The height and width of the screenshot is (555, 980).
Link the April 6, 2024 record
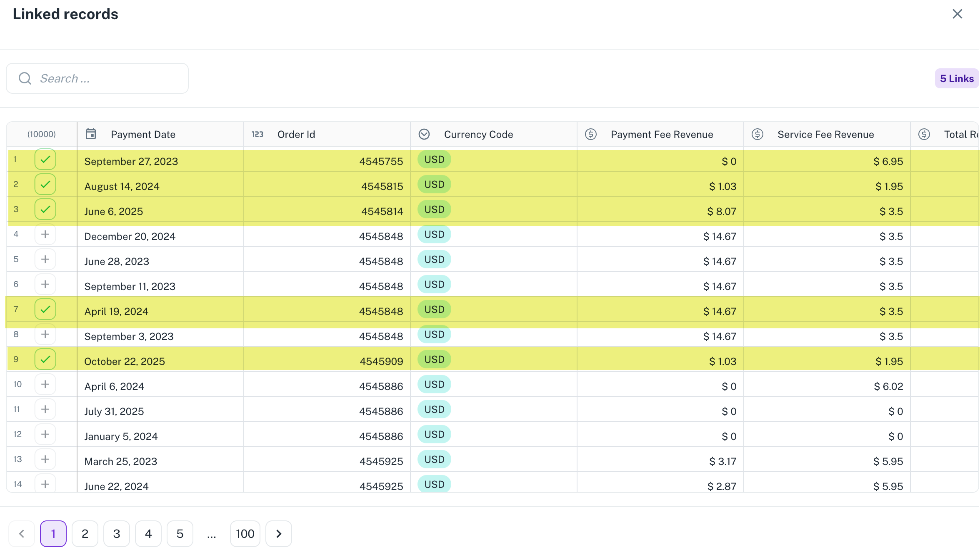click(45, 384)
